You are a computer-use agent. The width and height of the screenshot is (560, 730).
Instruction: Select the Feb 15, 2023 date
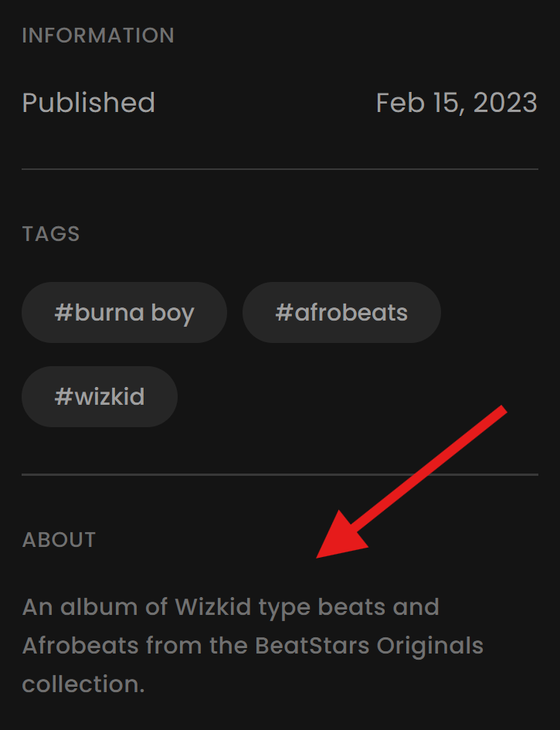456,103
